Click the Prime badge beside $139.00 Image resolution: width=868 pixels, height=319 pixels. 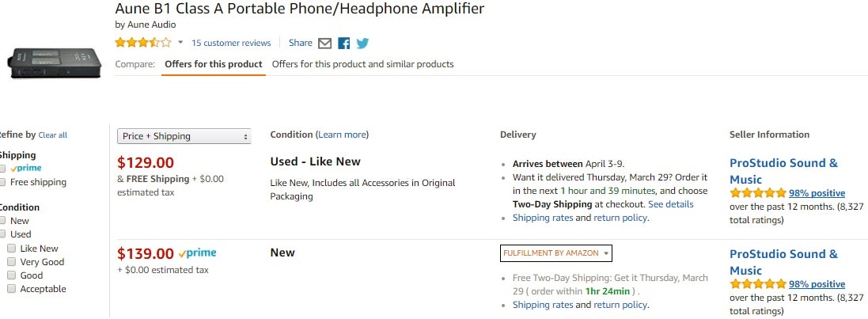click(x=197, y=253)
